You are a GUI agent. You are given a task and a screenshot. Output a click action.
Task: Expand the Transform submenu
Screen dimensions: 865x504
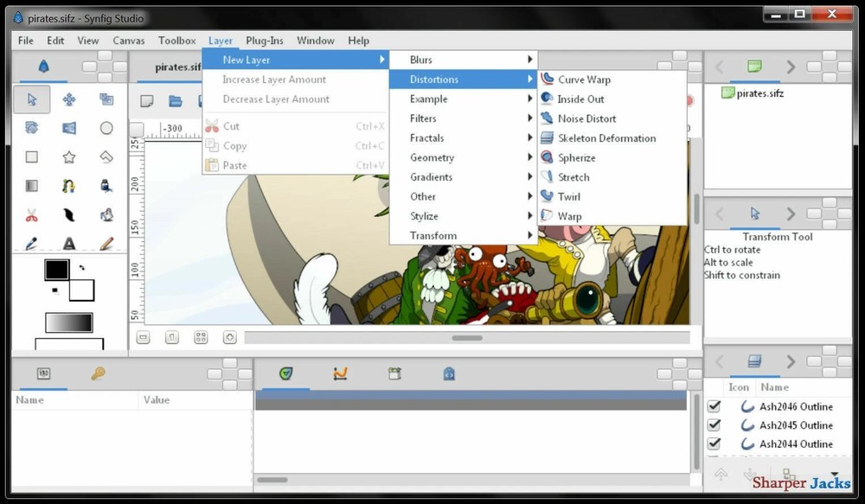[x=464, y=235]
